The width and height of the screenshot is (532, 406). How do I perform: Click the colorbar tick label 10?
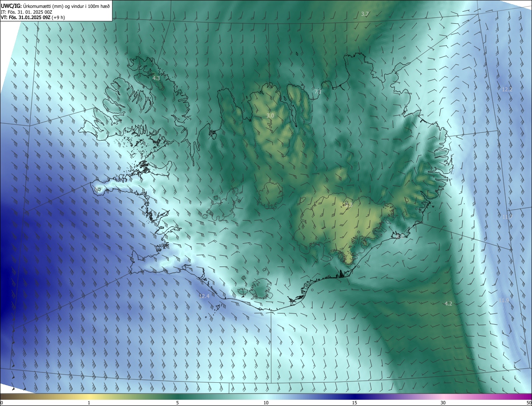tap(266, 403)
